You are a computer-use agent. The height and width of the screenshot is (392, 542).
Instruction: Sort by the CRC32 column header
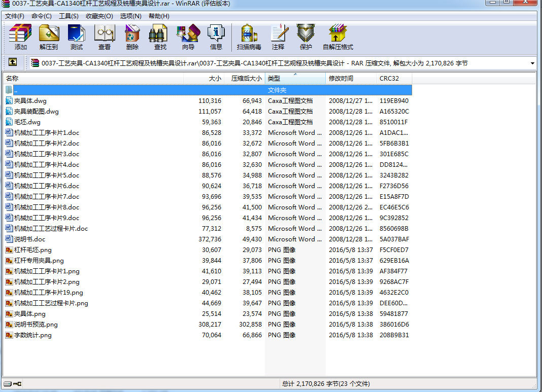[394, 79]
